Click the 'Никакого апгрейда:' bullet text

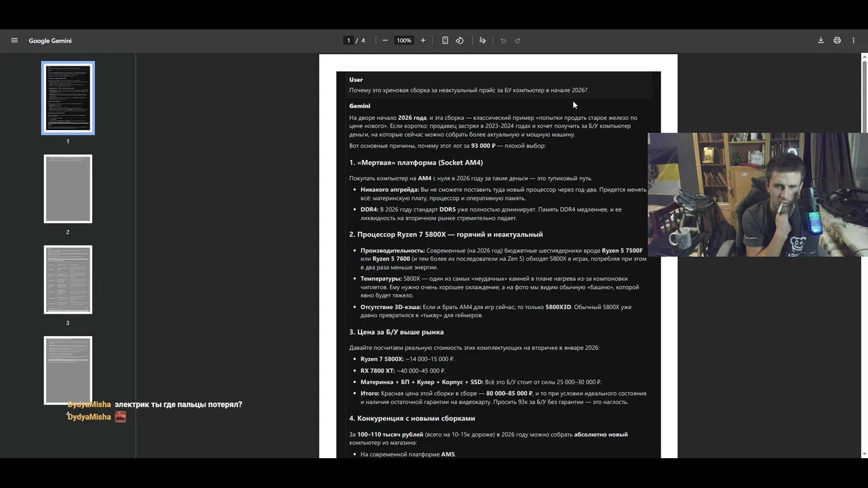503,194
